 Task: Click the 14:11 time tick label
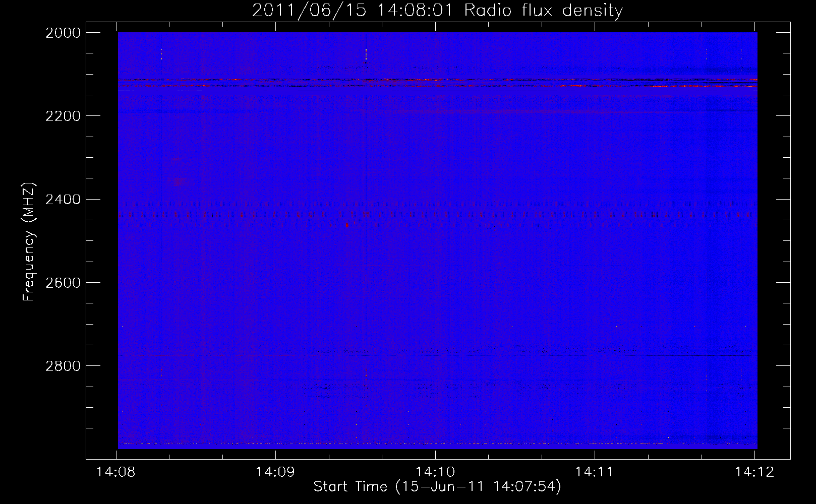click(595, 472)
